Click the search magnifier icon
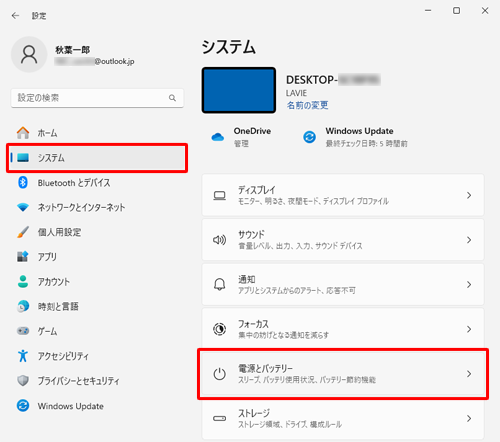Image resolution: width=500 pixels, height=442 pixels. pos(172,98)
